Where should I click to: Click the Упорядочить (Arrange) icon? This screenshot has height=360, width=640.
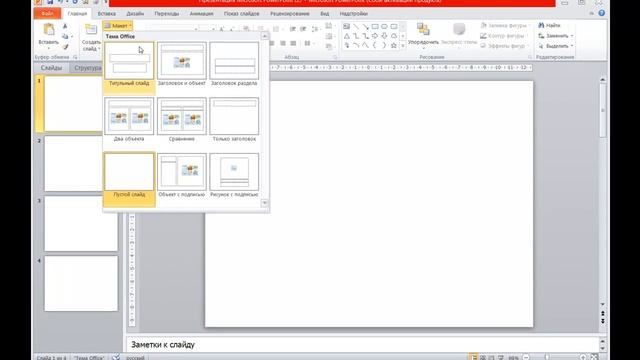click(423, 29)
